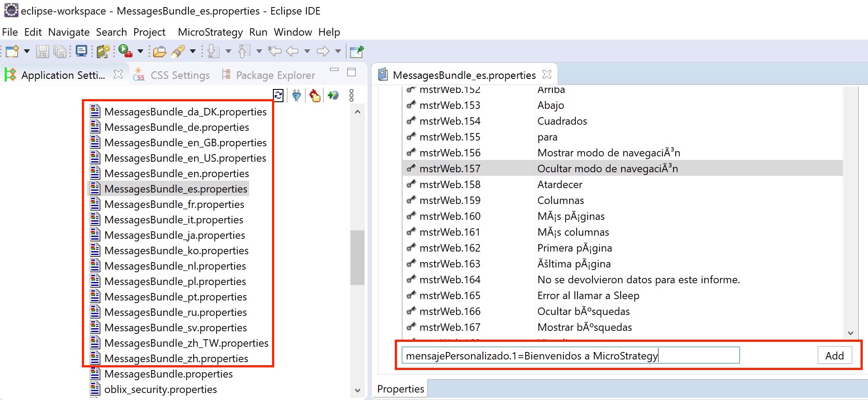Open the Back history dropdown arrow
The width and height of the screenshot is (868, 400).
pyautogui.click(x=307, y=52)
